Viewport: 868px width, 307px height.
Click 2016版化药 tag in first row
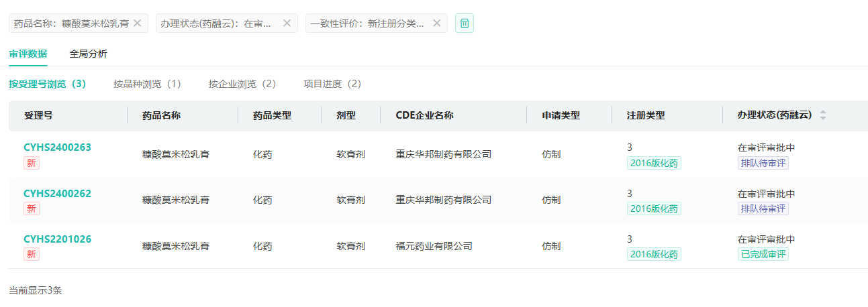pos(654,163)
